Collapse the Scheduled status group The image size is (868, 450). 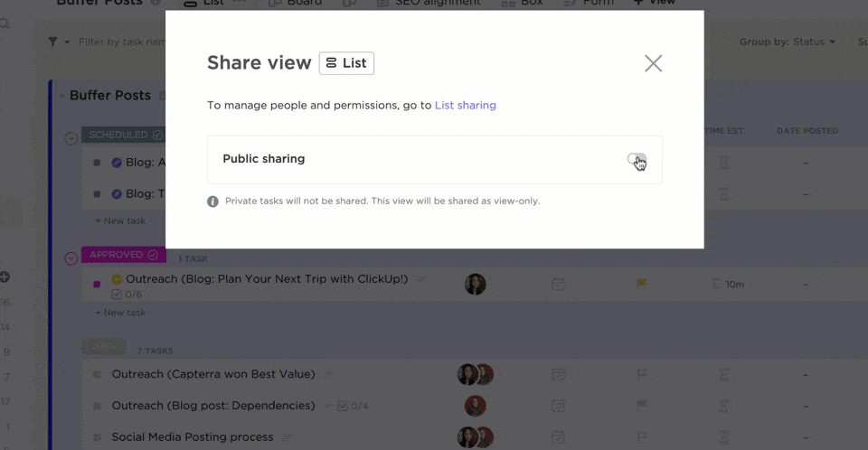[x=71, y=138]
